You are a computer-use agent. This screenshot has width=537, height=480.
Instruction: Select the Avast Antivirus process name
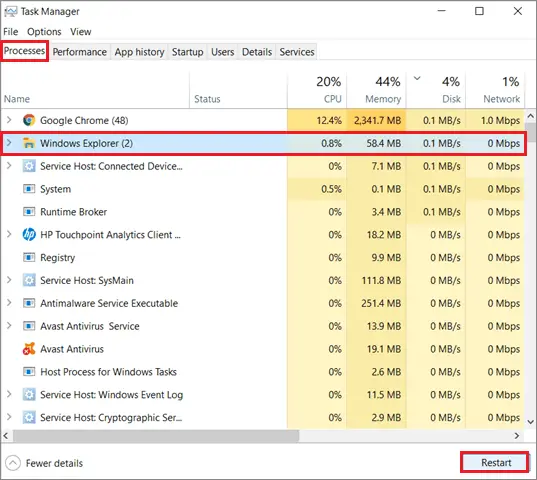click(x=72, y=349)
